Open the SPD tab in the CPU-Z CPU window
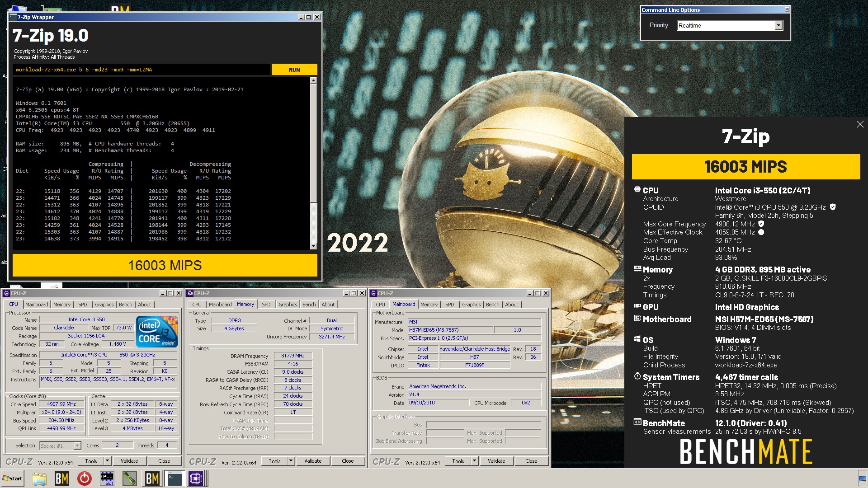 coord(83,305)
